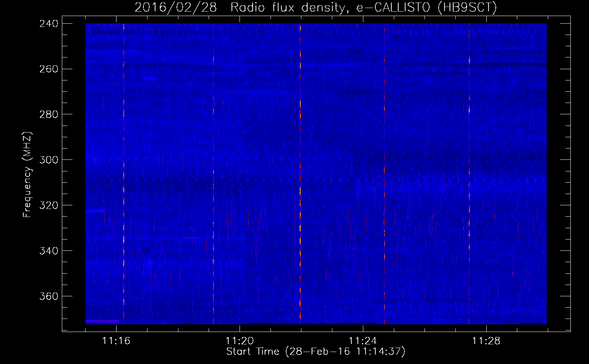Click the 'Start Time (28-Feb-16 11:14:37)' label
The image size is (589, 364).
[316, 352]
